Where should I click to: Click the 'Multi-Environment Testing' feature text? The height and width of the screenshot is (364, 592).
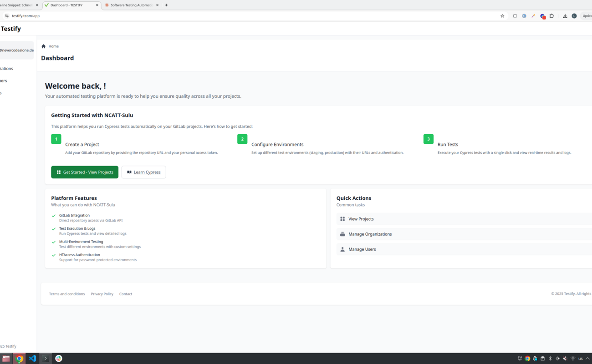pos(81,242)
